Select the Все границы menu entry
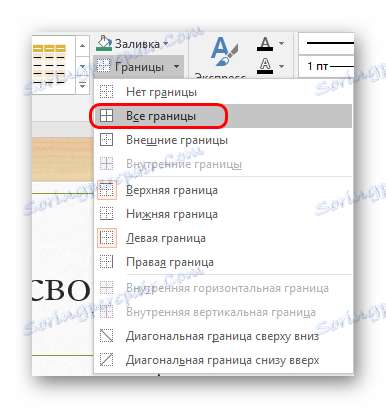 [x=223, y=116]
